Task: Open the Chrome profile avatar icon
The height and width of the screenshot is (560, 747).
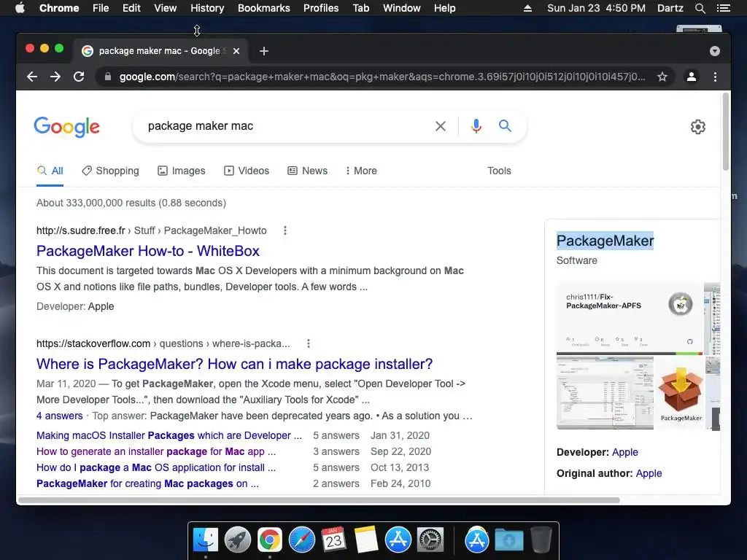Action: pyautogui.click(x=692, y=77)
